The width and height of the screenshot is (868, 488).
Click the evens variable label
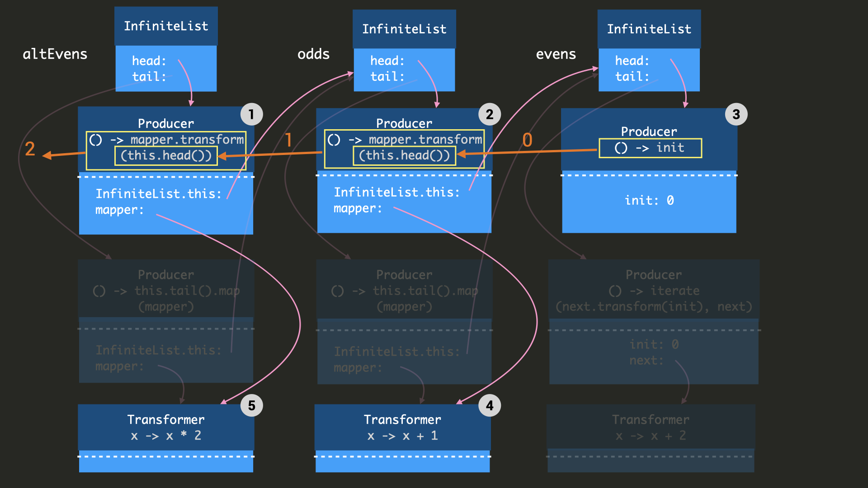(x=556, y=54)
